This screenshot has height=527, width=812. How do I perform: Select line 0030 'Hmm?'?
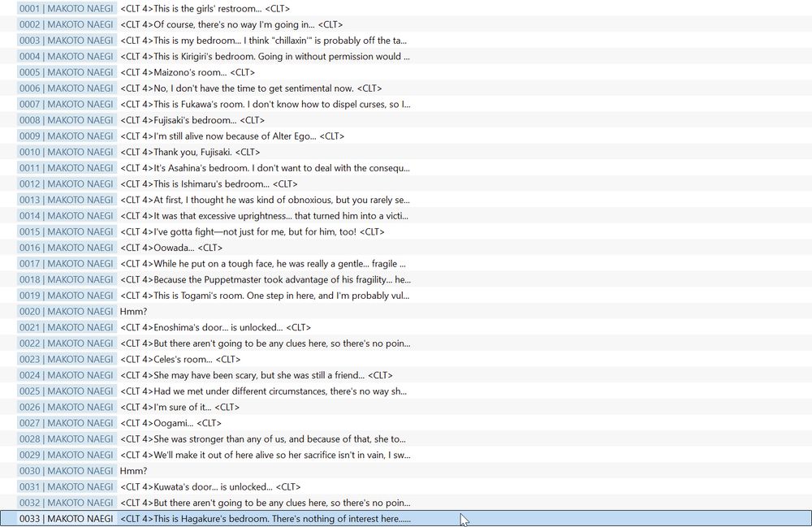(x=406, y=471)
